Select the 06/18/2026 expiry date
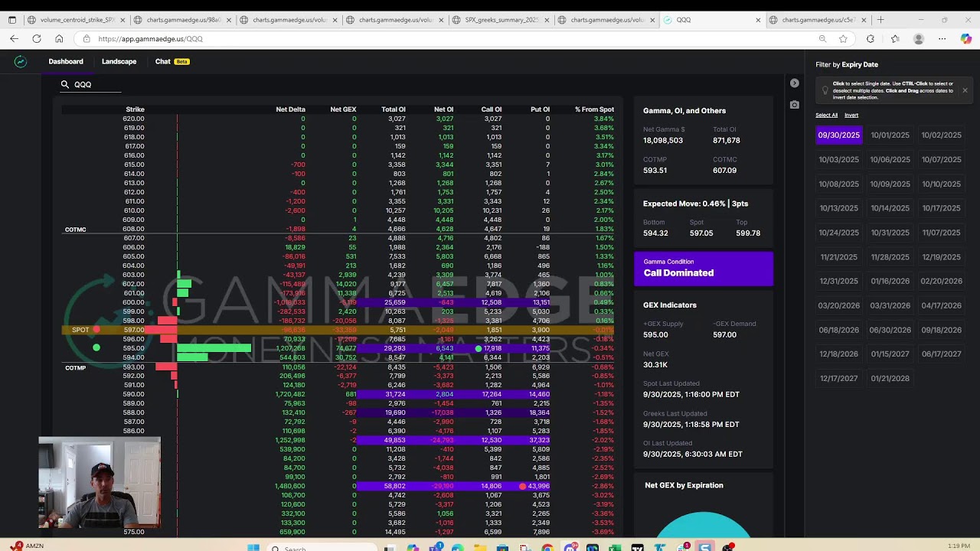 (x=839, y=330)
